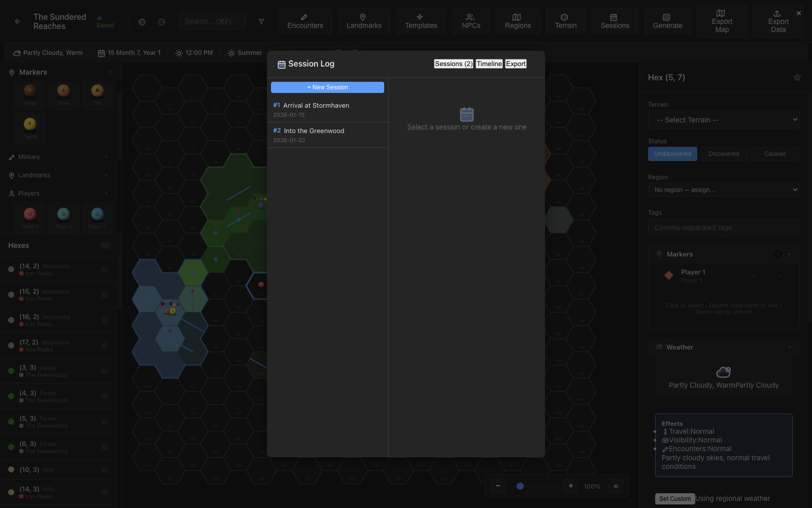Select the Capital marker icon
Viewport: 812px width, 508px height.
[x=30, y=128]
